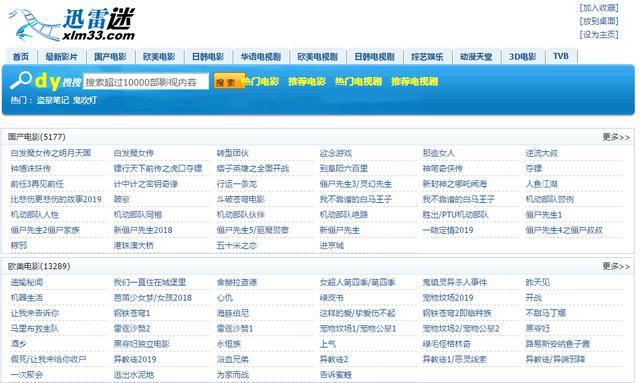Click hot keyword 盗墓笔记

click(53, 100)
